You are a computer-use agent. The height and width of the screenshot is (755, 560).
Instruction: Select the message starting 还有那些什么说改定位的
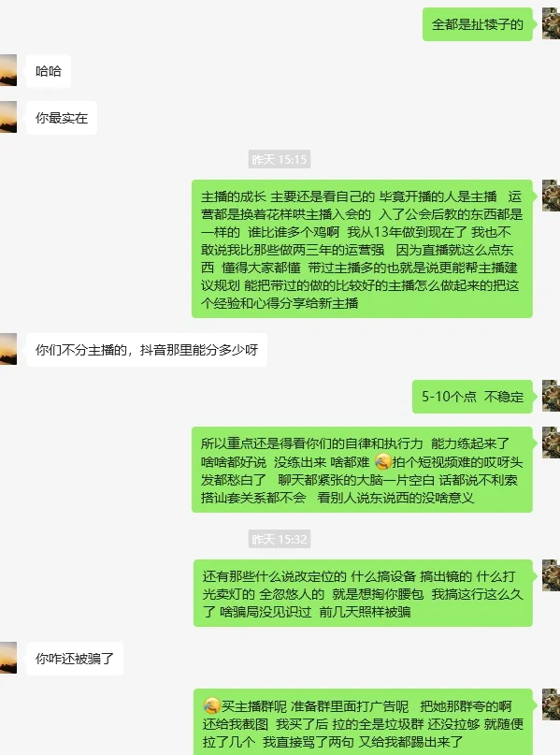(x=363, y=593)
